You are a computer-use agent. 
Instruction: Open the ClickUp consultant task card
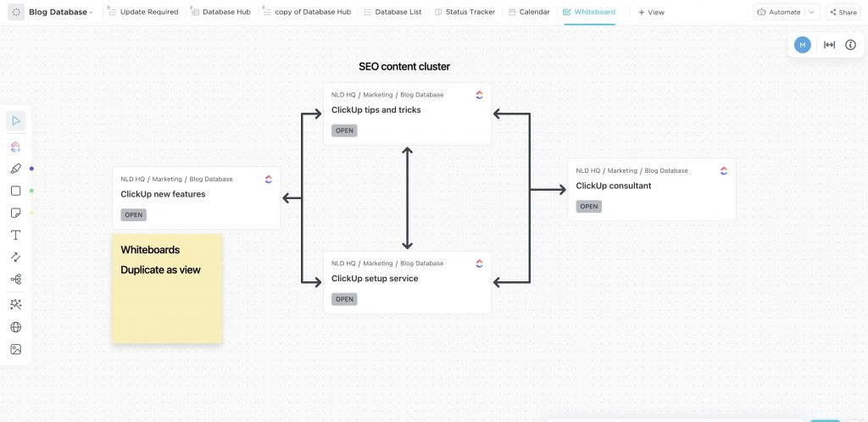[x=652, y=190]
